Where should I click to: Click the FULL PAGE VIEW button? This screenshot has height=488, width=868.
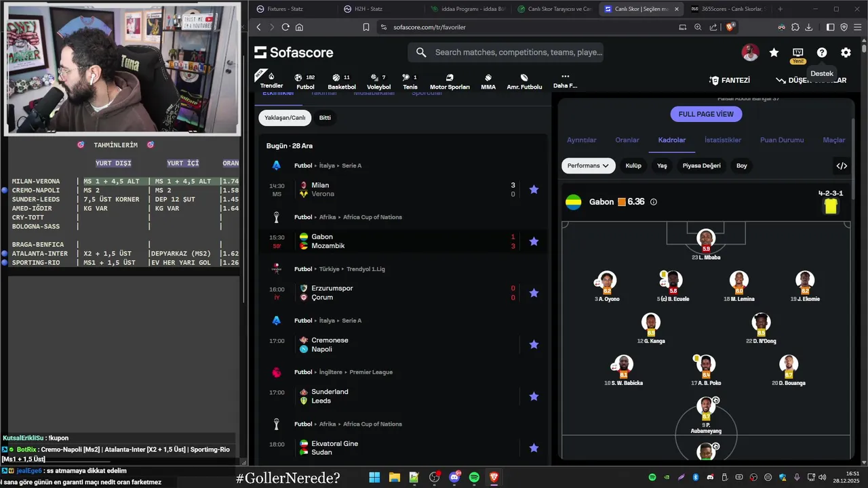coord(706,114)
